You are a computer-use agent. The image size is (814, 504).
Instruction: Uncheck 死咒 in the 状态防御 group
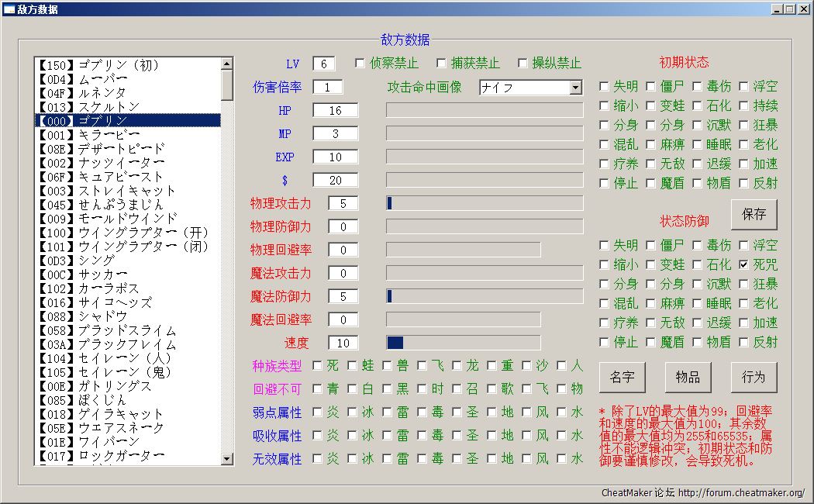pos(744,264)
